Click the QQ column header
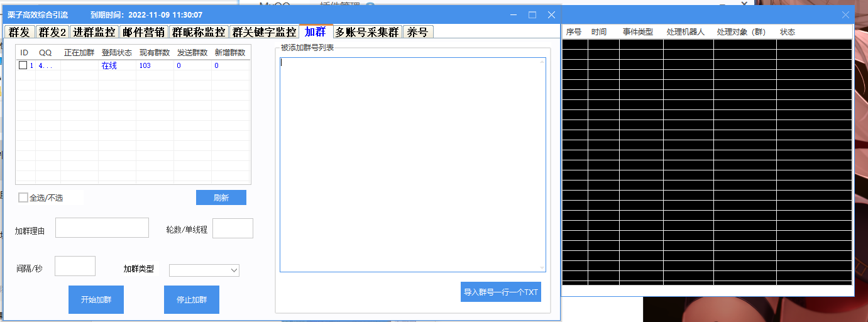The height and width of the screenshot is (322, 868). 48,53
